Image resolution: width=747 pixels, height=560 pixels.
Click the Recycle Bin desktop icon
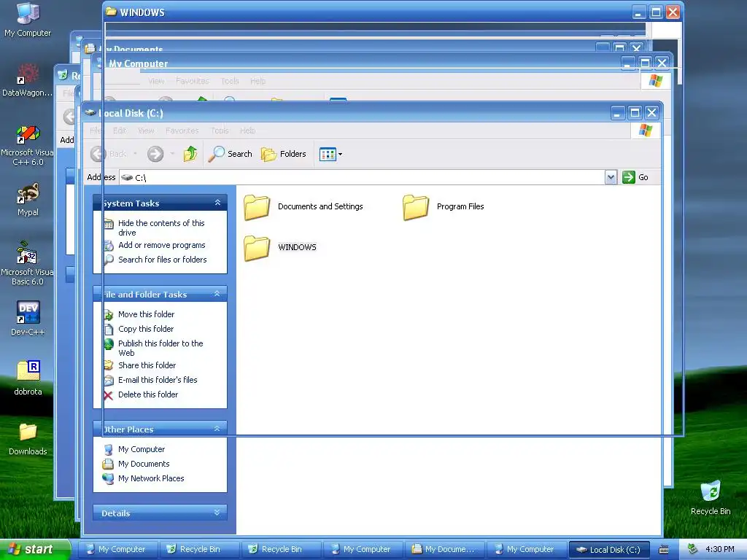coord(711,499)
